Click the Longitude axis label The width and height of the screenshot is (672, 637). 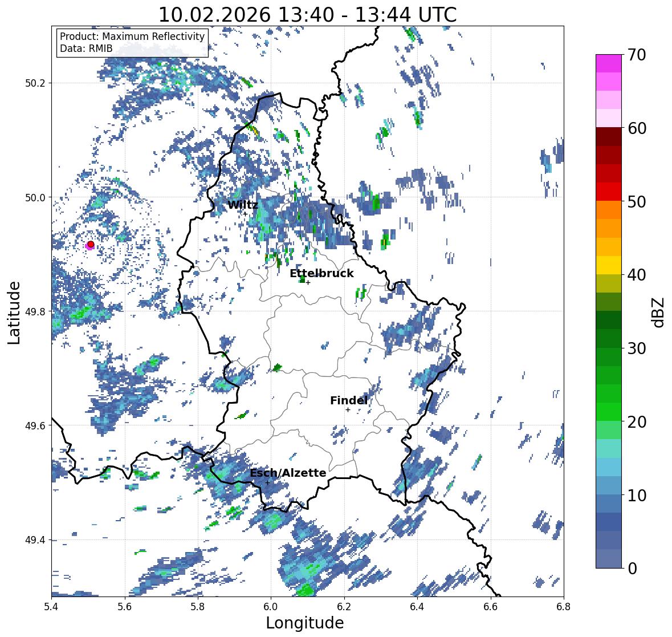tap(305, 623)
